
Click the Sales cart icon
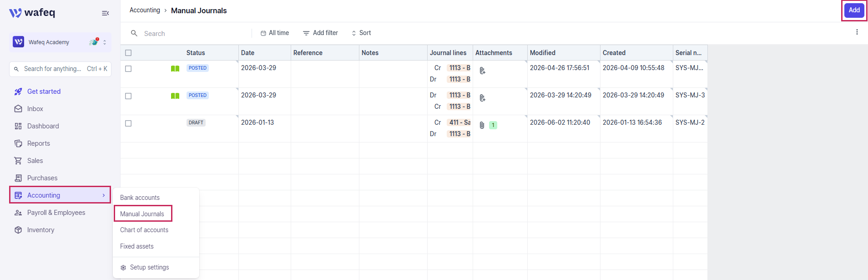[18, 161]
